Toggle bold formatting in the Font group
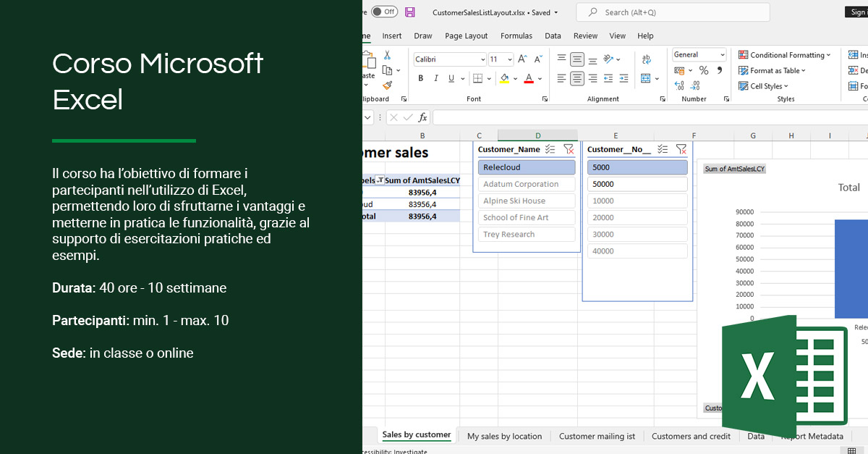Screen dimensions: 868x454 click(x=422, y=78)
